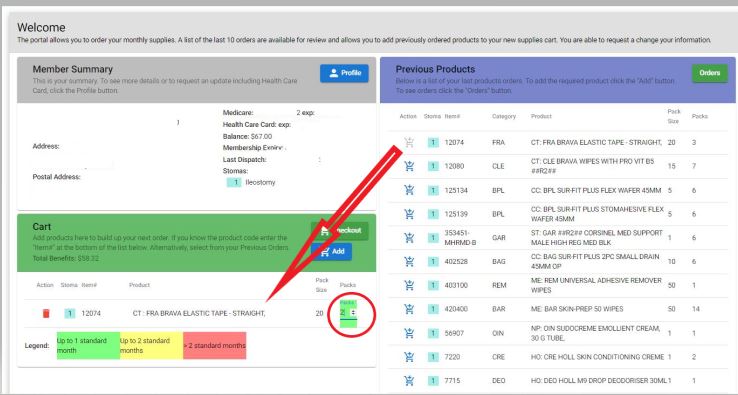
Task: Add item 7715 Drop Deodoriser to cart
Action: click(x=409, y=380)
